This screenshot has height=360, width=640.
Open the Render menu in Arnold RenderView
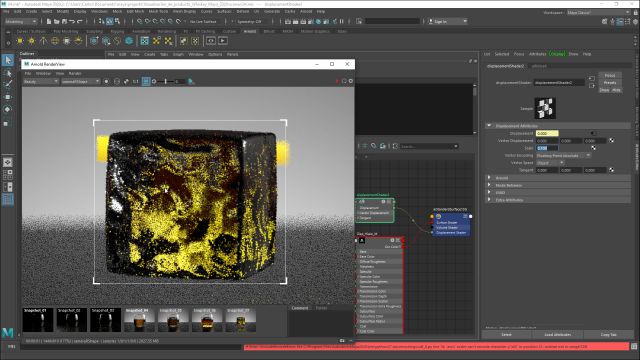[75, 73]
